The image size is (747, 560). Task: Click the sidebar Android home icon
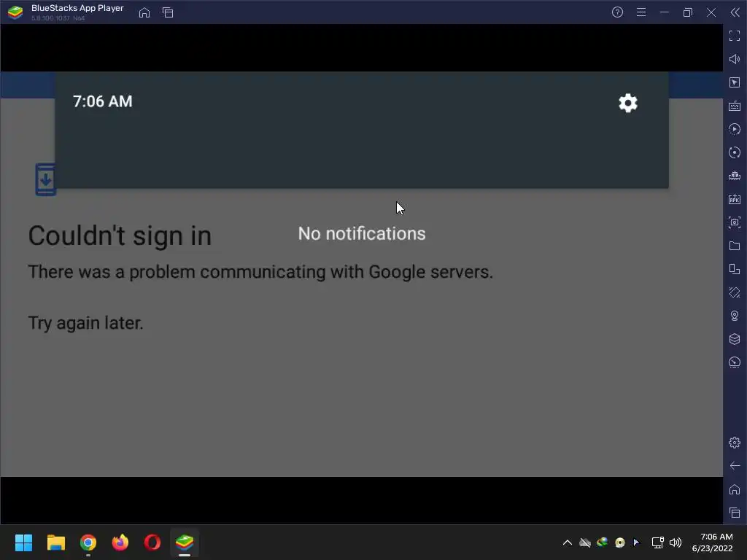735,489
